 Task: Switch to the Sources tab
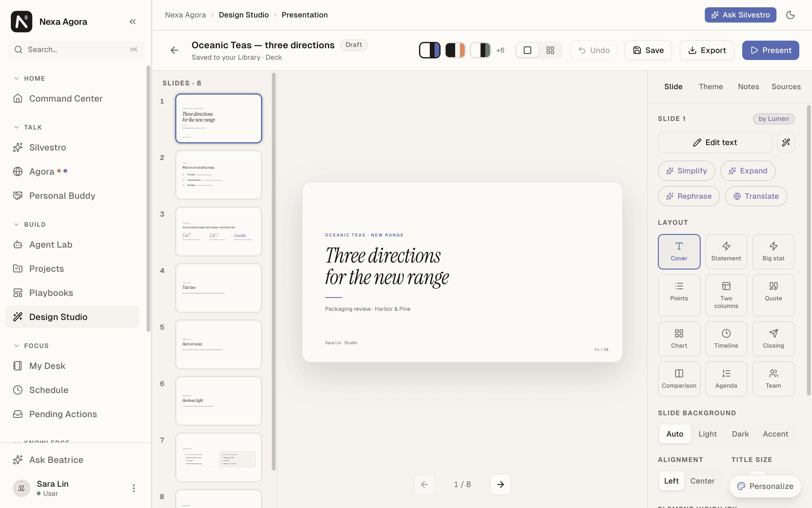pyautogui.click(x=786, y=87)
